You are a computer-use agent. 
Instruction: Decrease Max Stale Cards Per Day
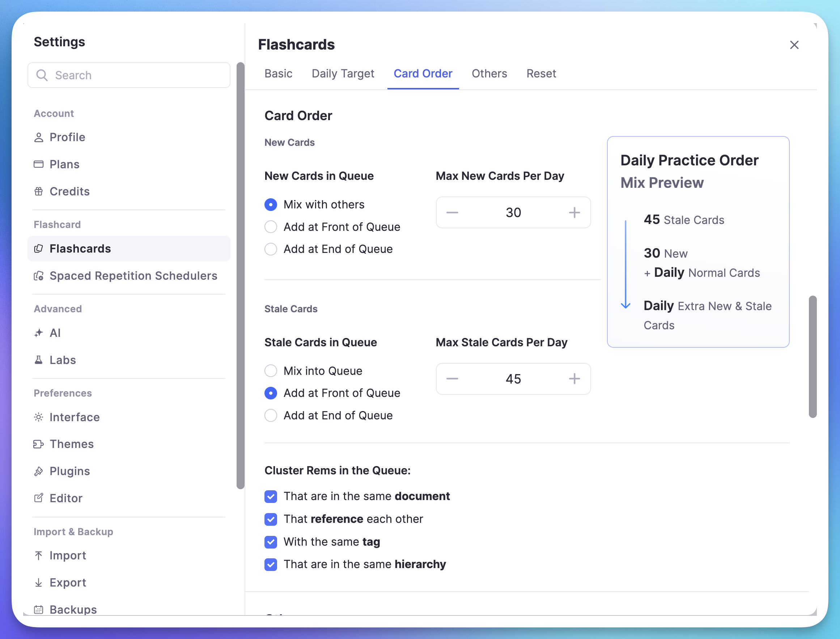coord(452,378)
